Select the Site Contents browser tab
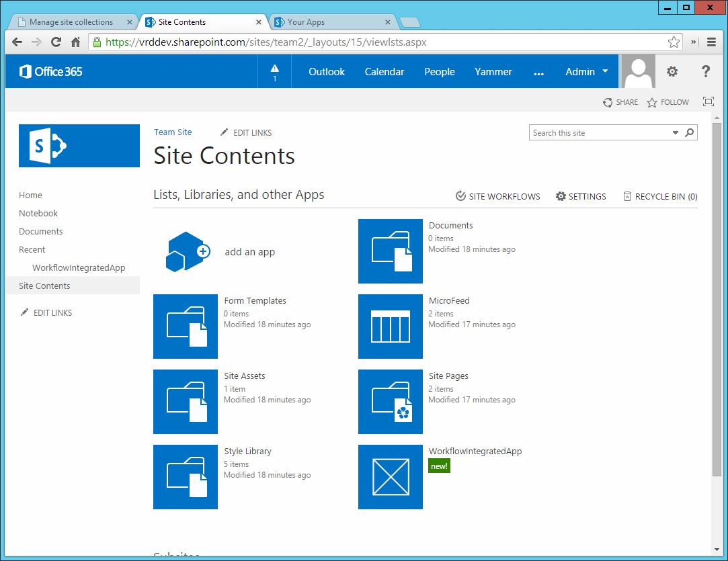Image resolution: width=728 pixels, height=561 pixels. pos(182,21)
